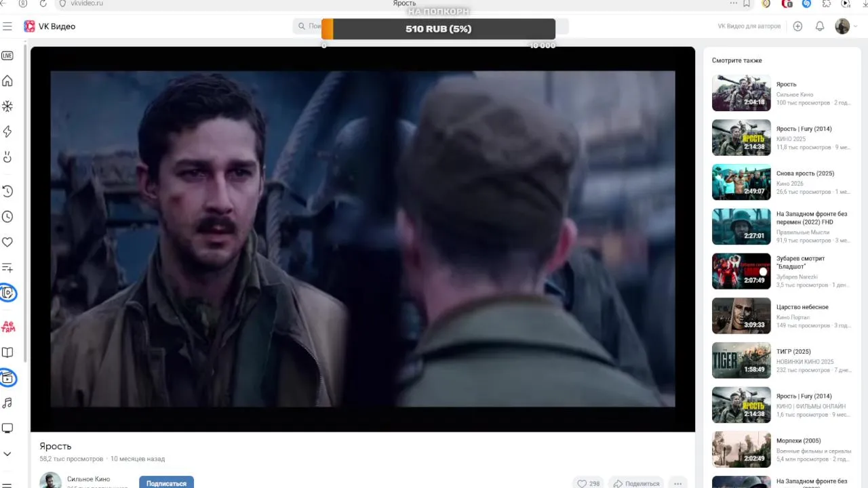Click the smiling face sidebar icon

click(7, 157)
